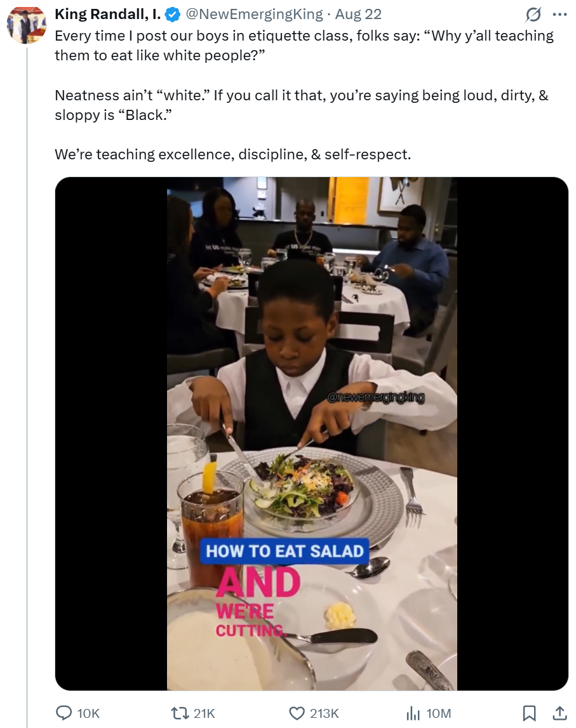The height and width of the screenshot is (728, 576).
Task: Click the 10K replies count
Action: (88, 713)
